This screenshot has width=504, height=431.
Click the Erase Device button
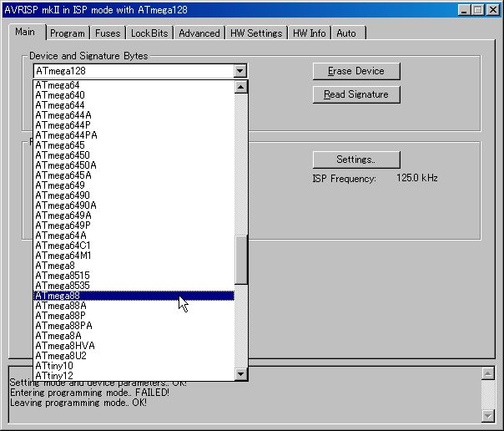(356, 71)
